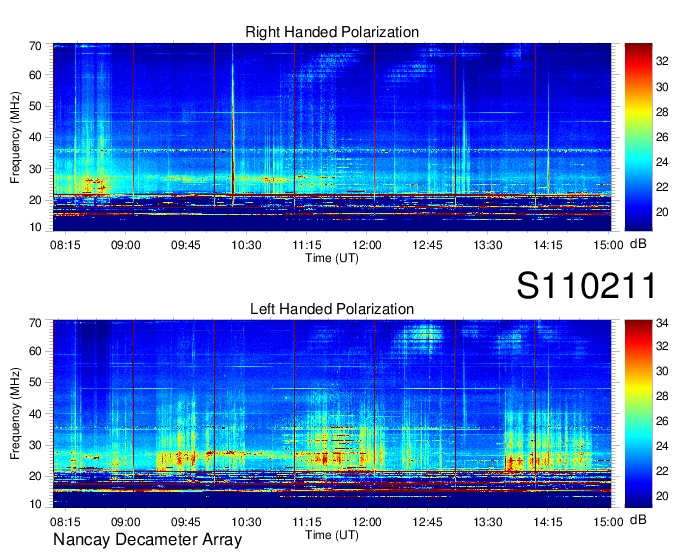
Task: Click the top plot's 'Time (UT)' label
Action: click(332, 258)
